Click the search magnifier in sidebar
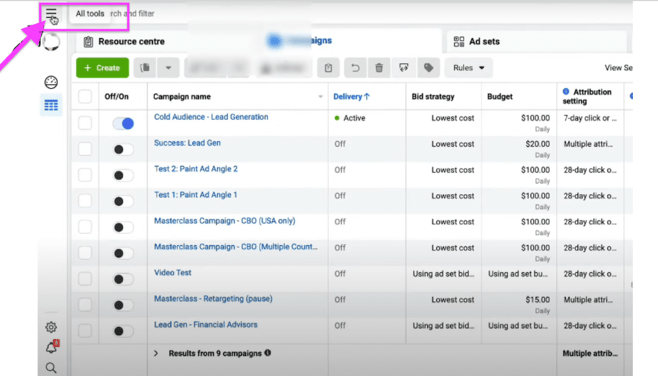 click(51, 368)
